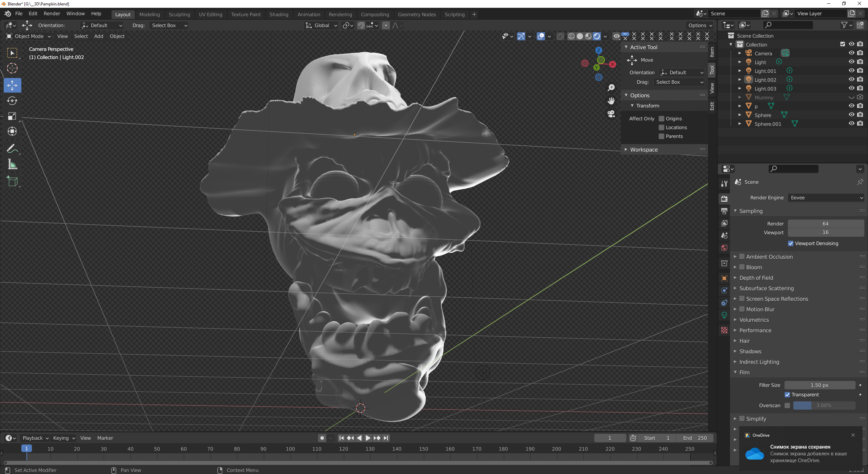The width and height of the screenshot is (868, 474).
Task: Enable Affect Only Parents checkbox
Action: [x=661, y=136]
